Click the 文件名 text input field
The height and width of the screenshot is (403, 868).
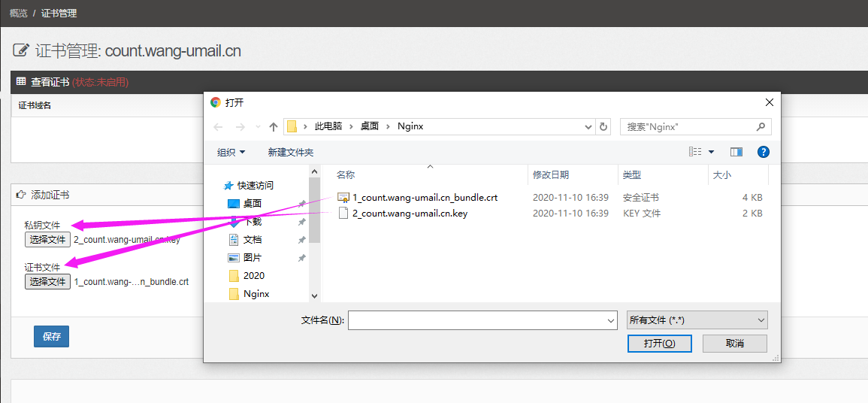pos(476,321)
